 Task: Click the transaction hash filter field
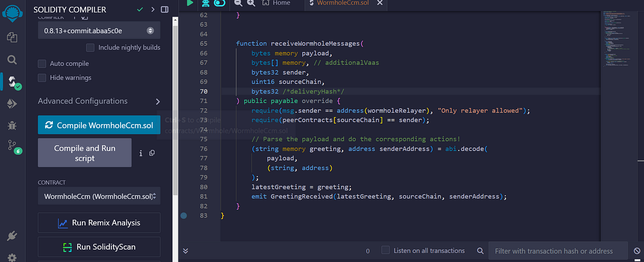click(558, 251)
